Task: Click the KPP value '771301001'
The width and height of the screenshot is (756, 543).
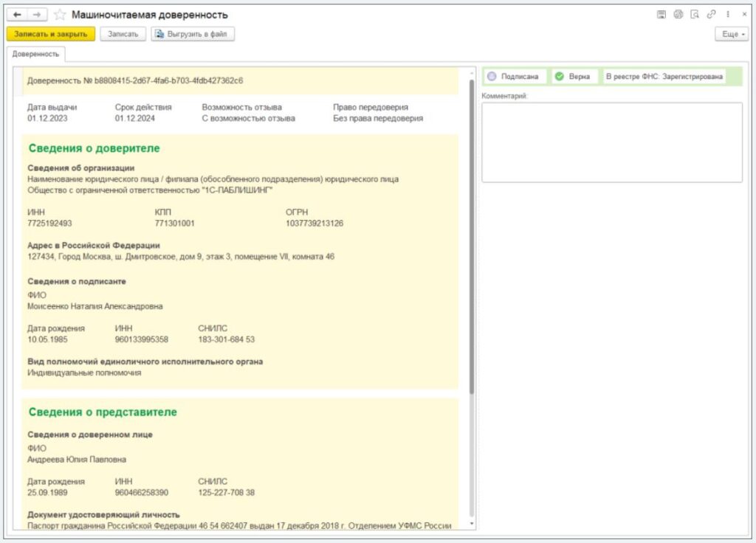Action: coord(174,224)
